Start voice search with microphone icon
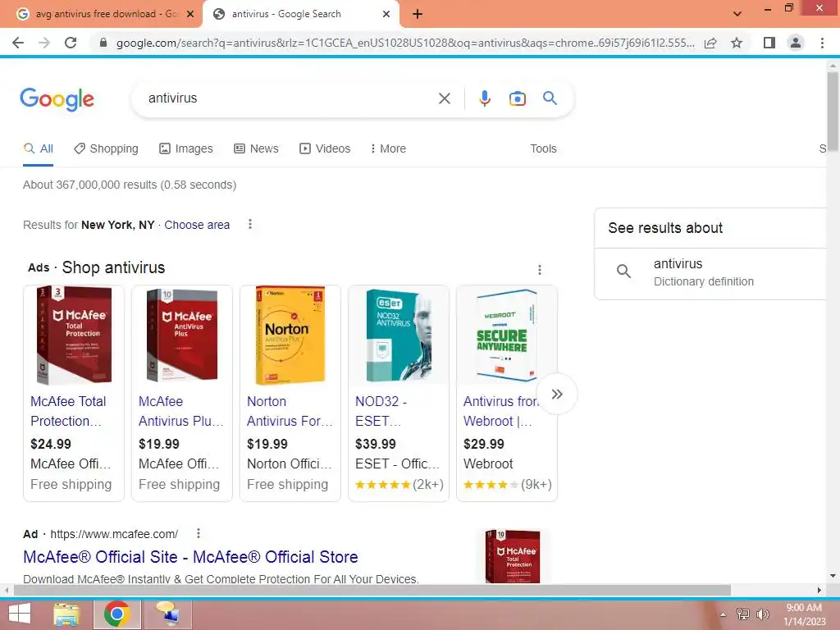Screen dimensions: 840x630 [484, 98]
